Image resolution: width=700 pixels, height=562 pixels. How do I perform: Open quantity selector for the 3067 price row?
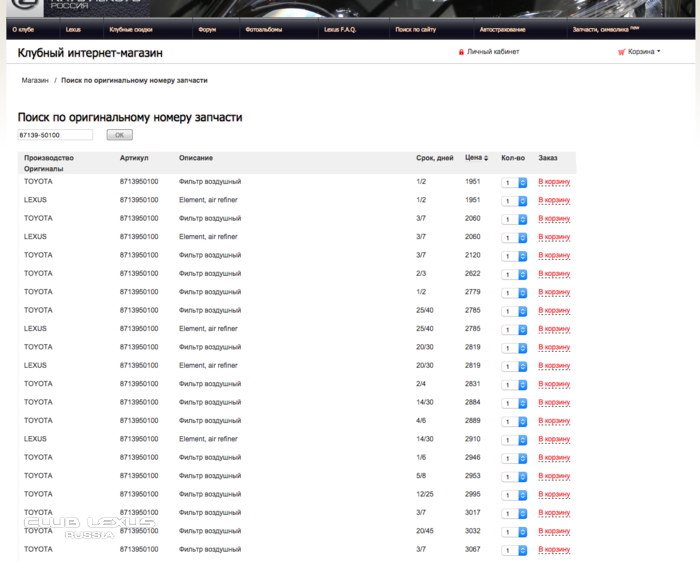514,550
